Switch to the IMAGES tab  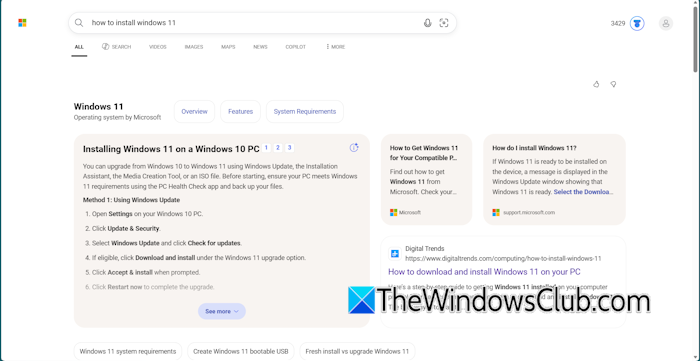tap(194, 47)
